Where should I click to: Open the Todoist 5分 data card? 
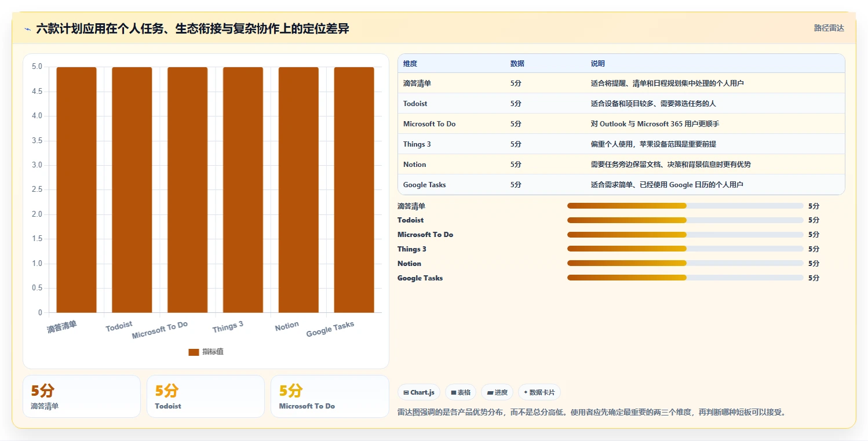pos(206,396)
